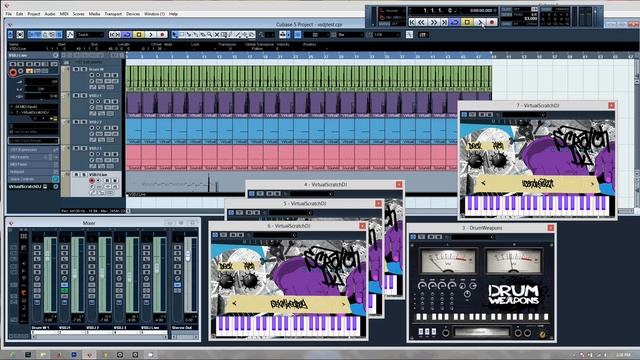Screen dimensions: 640x360
Task: Solo the VSDJ 1 track in track list
Action: 83,96
